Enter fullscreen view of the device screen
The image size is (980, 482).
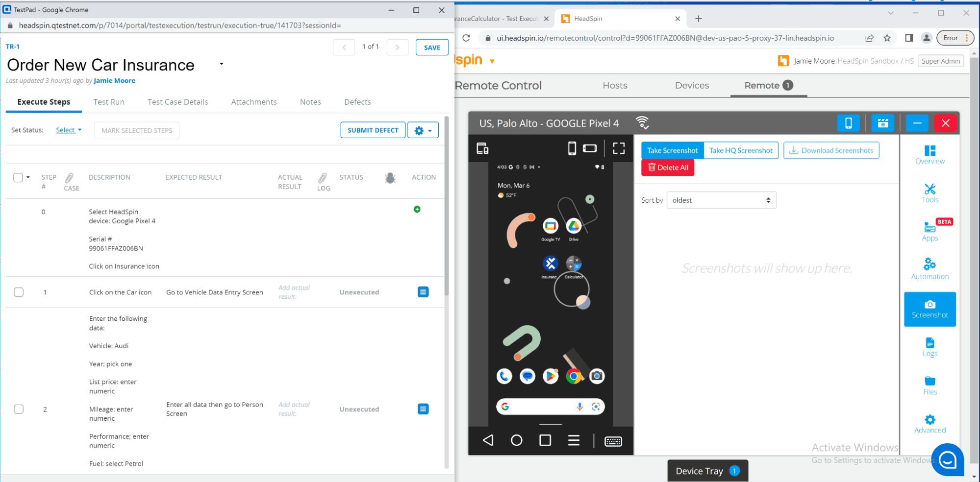point(619,148)
